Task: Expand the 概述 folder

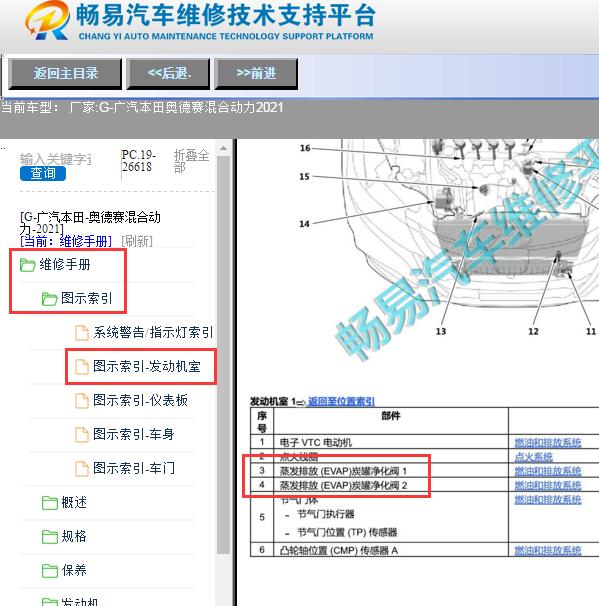Action: click(x=74, y=502)
